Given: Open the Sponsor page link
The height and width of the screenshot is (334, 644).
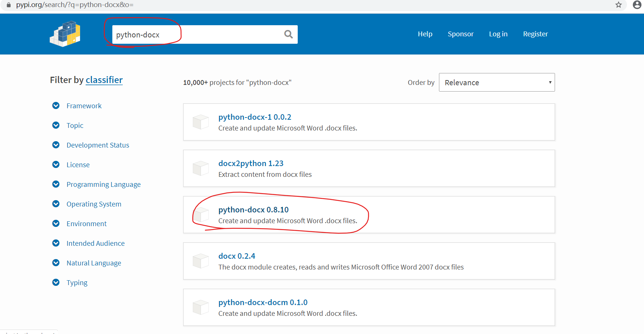Looking at the screenshot, I should 460,34.
